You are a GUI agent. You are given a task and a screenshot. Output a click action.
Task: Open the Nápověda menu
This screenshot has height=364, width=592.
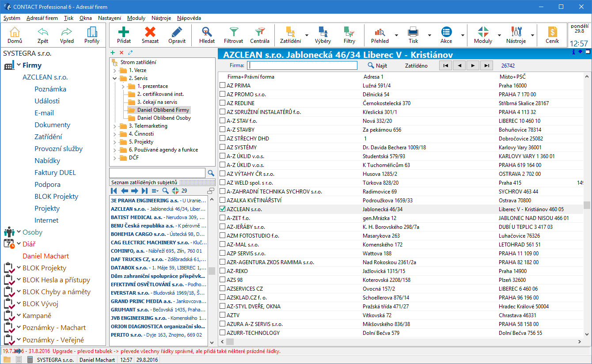(189, 18)
